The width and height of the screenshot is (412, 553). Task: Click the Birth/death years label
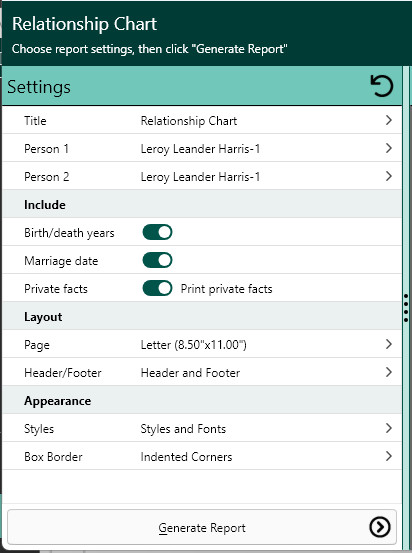(69, 233)
